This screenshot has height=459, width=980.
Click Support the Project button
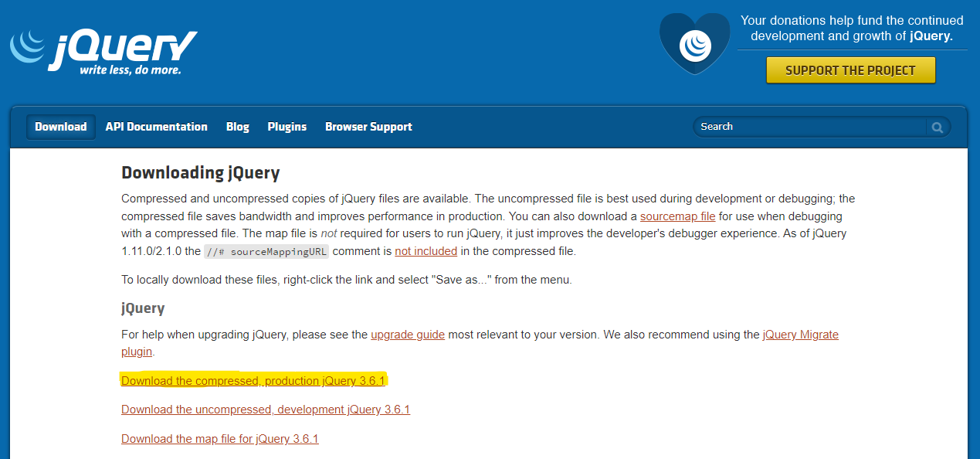coord(850,70)
